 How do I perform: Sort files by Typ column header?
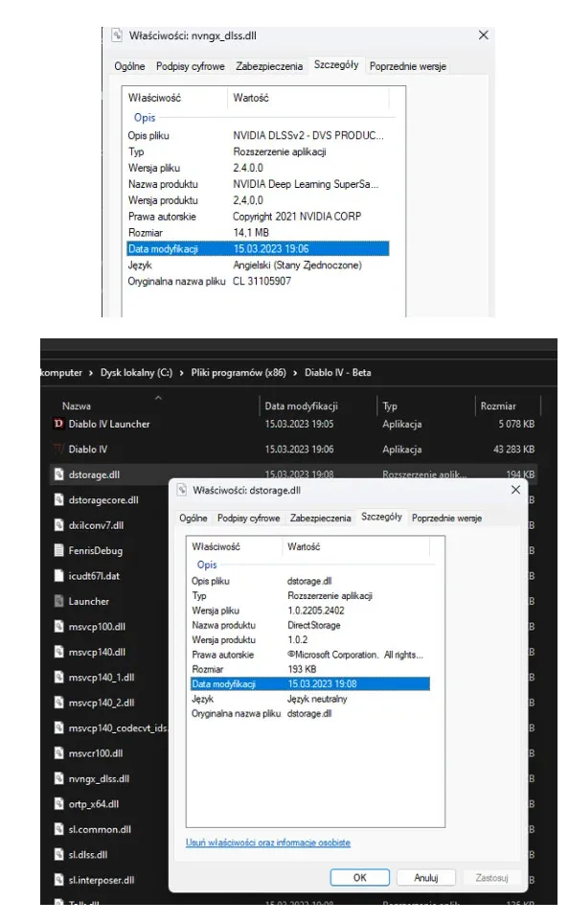coord(390,406)
